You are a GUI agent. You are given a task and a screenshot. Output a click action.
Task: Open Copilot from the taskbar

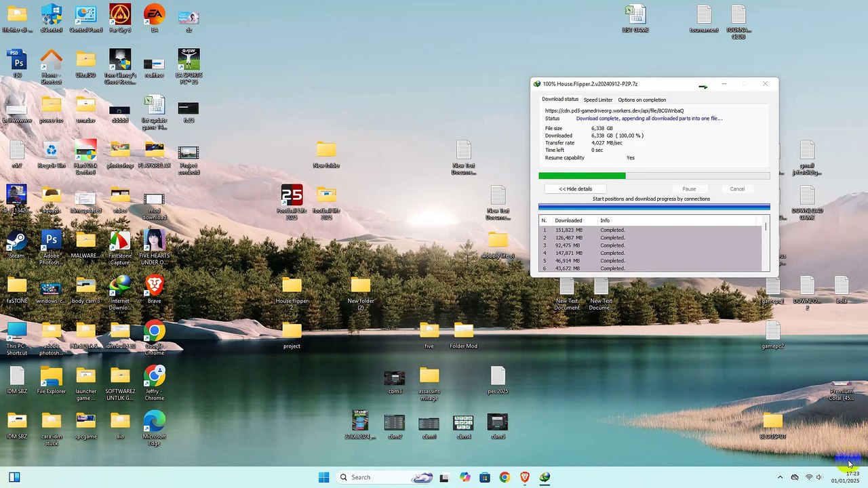coord(465,477)
